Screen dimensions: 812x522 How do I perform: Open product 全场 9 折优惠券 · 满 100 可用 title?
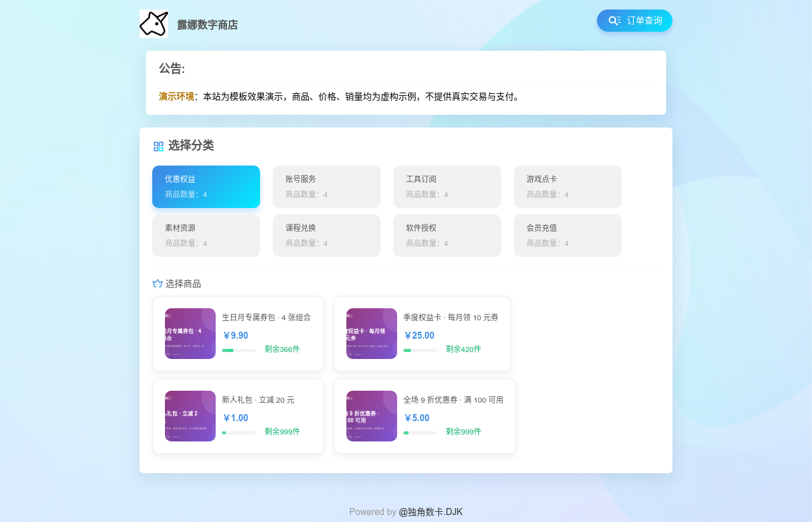click(x=454, y=400)
